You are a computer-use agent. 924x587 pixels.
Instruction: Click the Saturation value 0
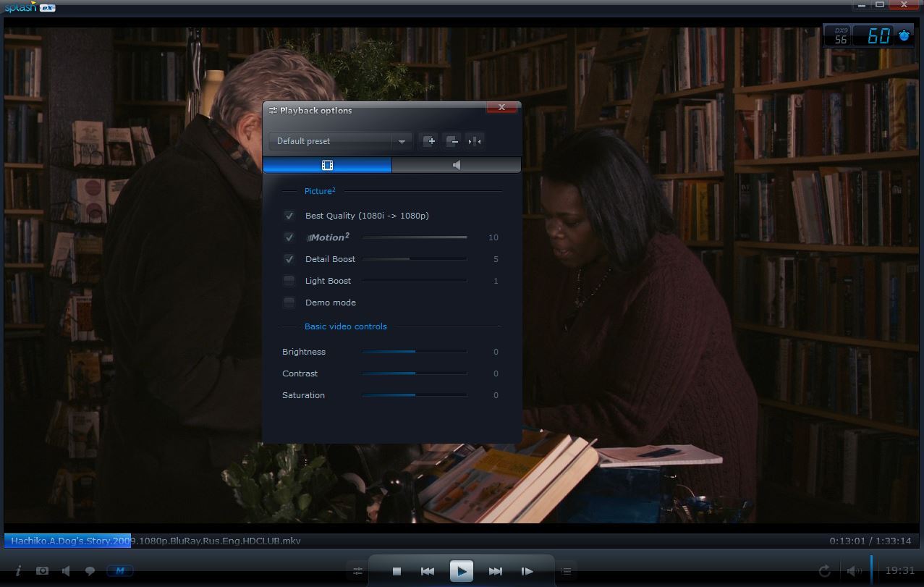tap(496, 395)
